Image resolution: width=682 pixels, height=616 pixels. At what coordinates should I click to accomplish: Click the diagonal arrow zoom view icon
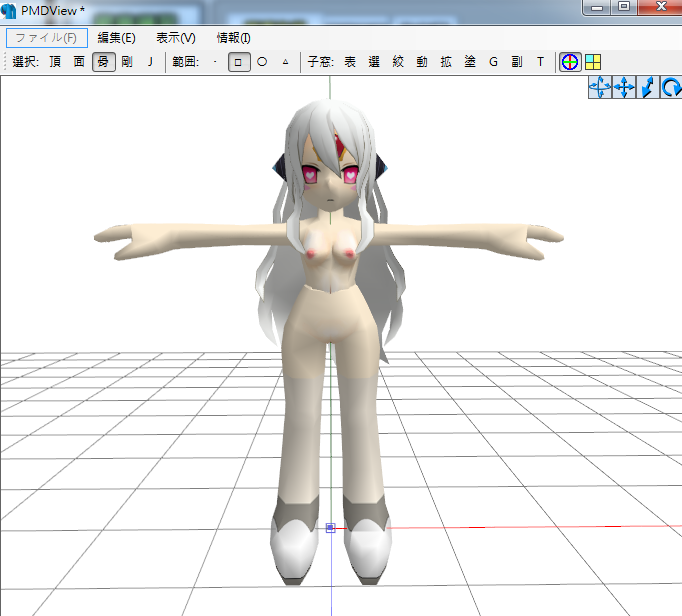[x=647, y=88]
